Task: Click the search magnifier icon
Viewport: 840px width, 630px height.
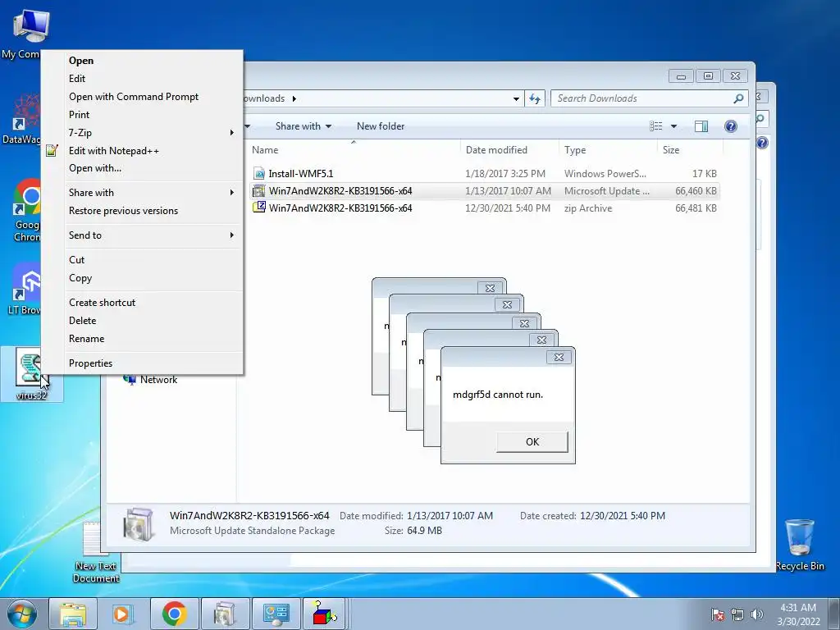Action: [x=738, y=98]
